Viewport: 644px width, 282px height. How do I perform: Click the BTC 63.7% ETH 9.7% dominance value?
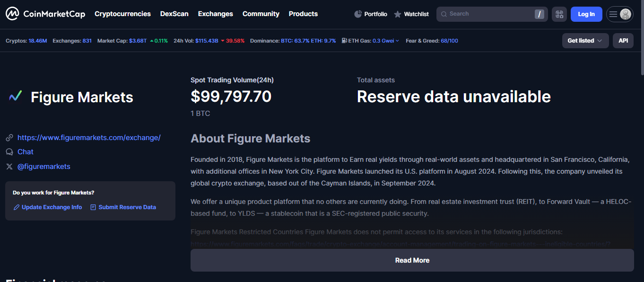point(308,41)
